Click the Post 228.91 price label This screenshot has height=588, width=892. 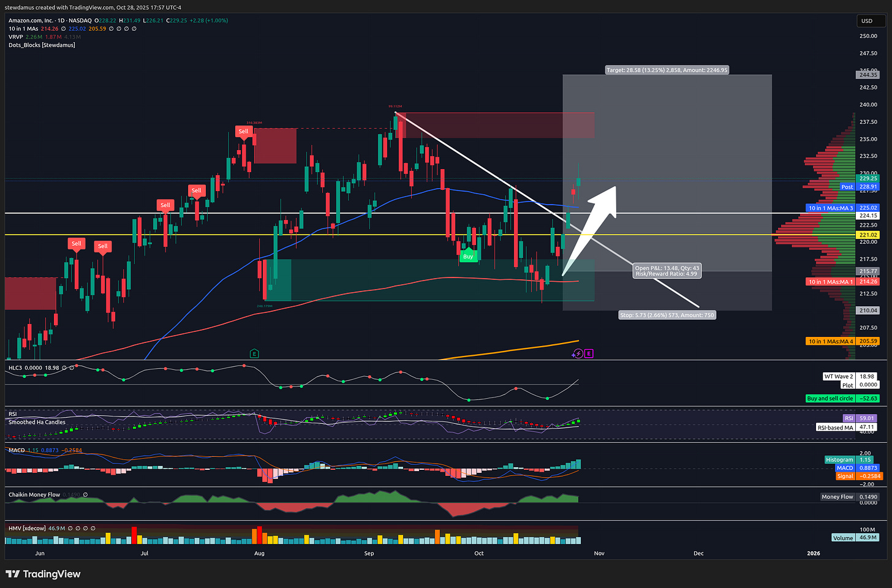click(859, 187)
